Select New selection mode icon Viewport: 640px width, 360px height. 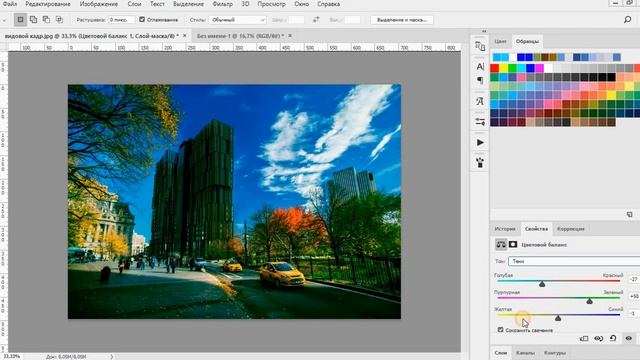click(20, 20)
